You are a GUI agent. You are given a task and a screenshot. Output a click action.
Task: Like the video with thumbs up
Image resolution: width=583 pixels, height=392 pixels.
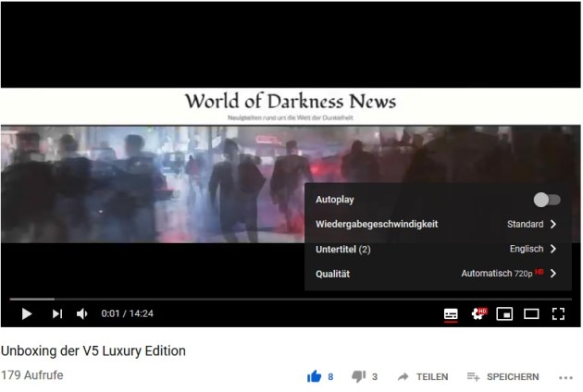(x=315, y=376)
